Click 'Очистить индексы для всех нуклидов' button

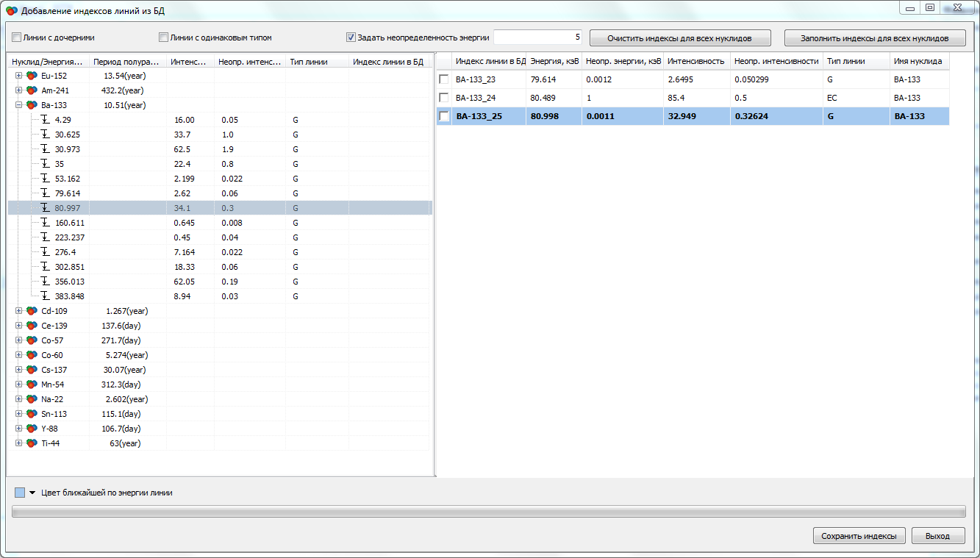pos(679,38)
